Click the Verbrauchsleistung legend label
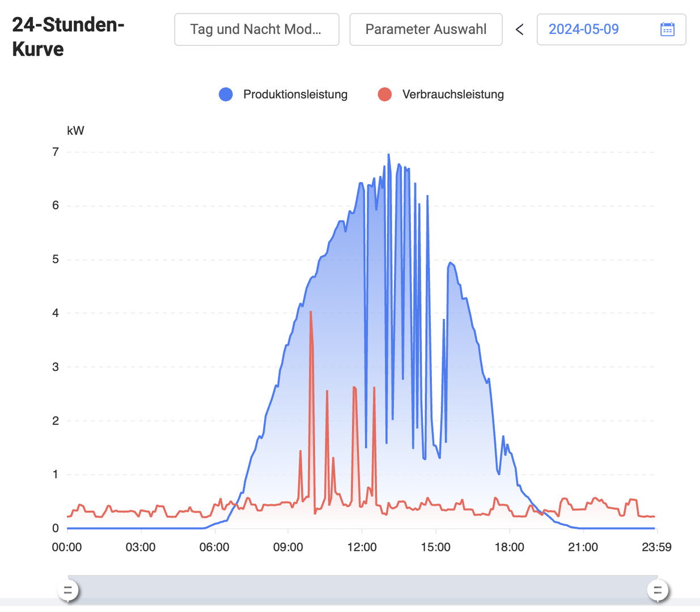 [453, 95]
